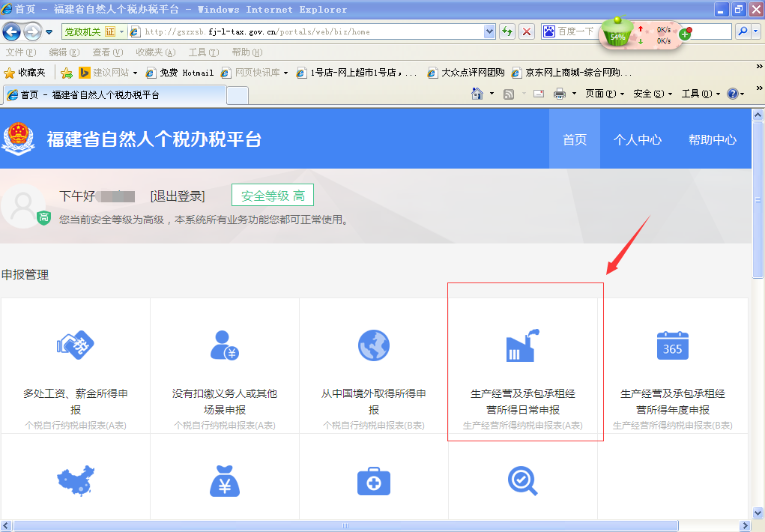Open the 文件 menu
This screenshot has height=532, width=765.
click(x=21, y=52)
